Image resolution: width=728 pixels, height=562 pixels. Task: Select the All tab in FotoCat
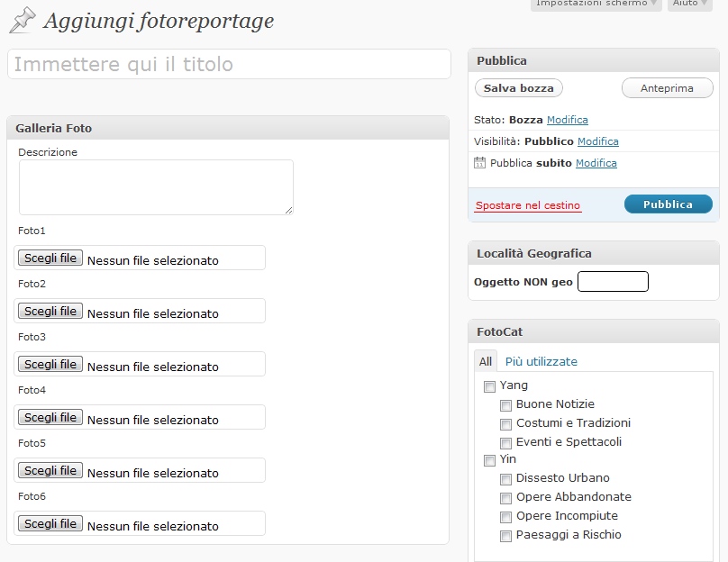click(x=485, y=361)
